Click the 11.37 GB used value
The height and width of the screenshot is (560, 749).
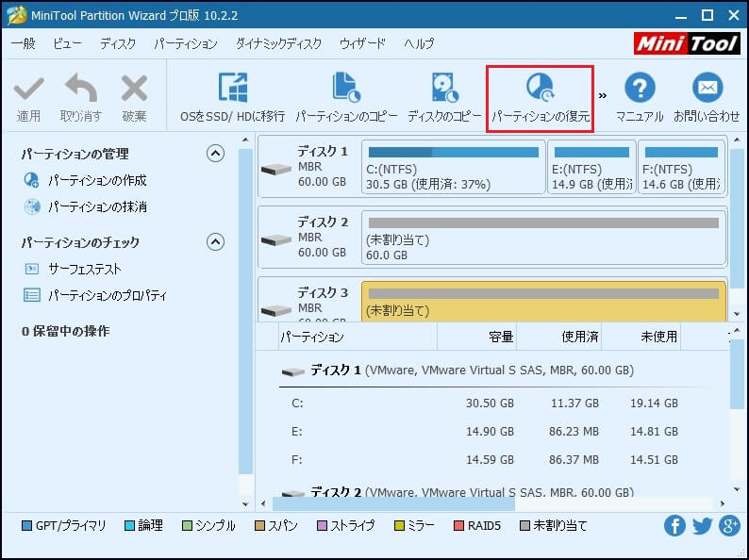[x=574, y=404]
